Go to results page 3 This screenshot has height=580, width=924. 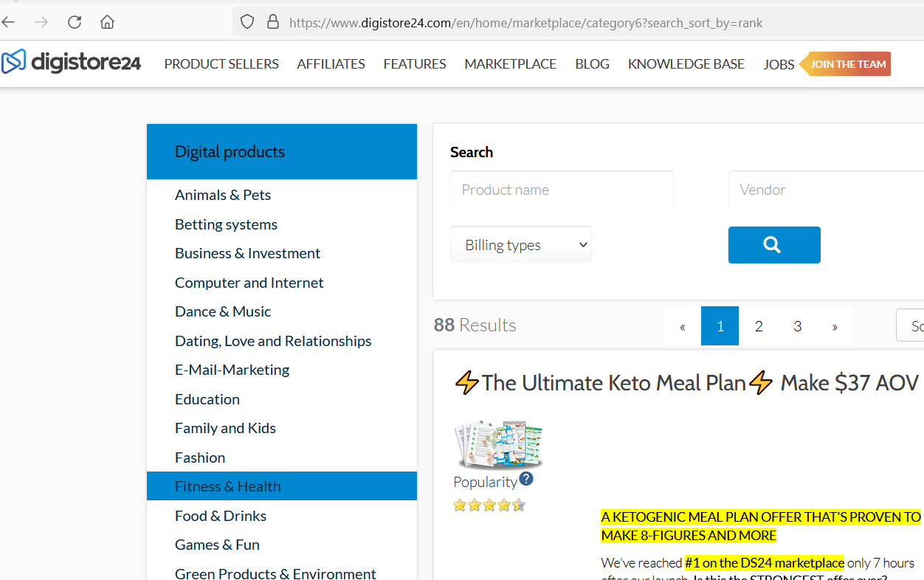click(798, 326)
